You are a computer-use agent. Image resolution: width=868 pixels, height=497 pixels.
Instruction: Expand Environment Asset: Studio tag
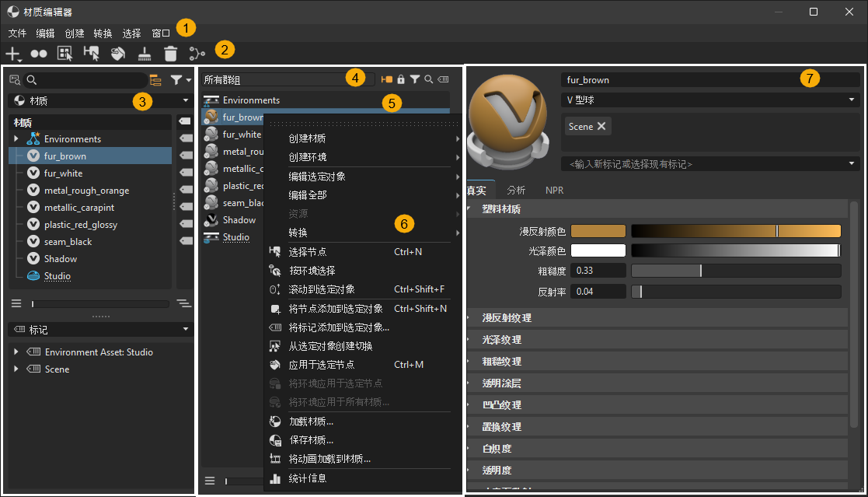click(x=16, y=352)
